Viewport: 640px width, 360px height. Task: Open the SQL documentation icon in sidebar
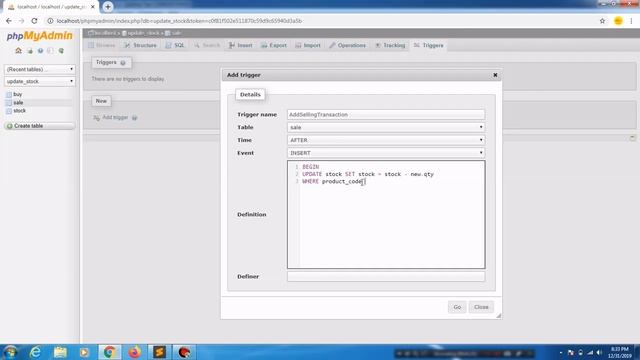pos(50,51)
